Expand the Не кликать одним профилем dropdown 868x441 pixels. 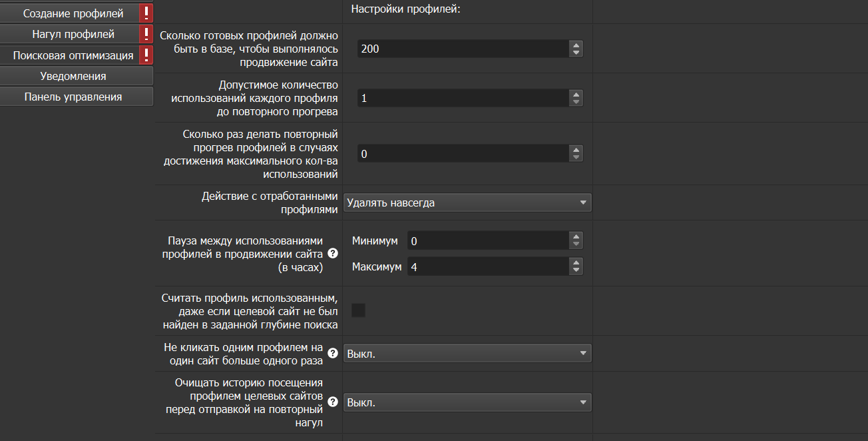(x=467, y=353)
